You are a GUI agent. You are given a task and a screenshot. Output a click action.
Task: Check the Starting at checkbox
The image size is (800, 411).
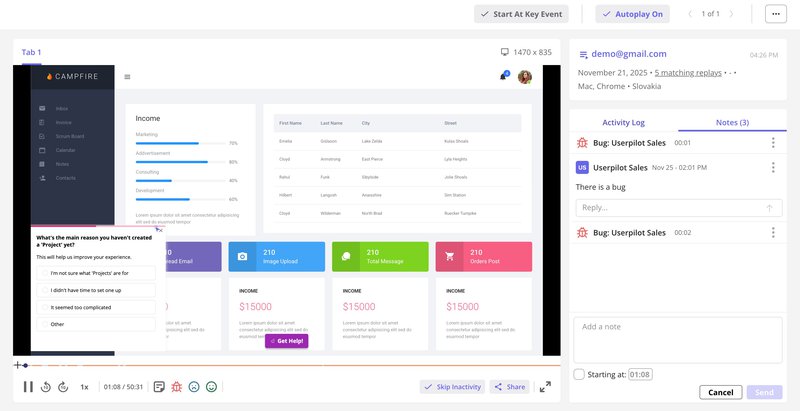580,374
